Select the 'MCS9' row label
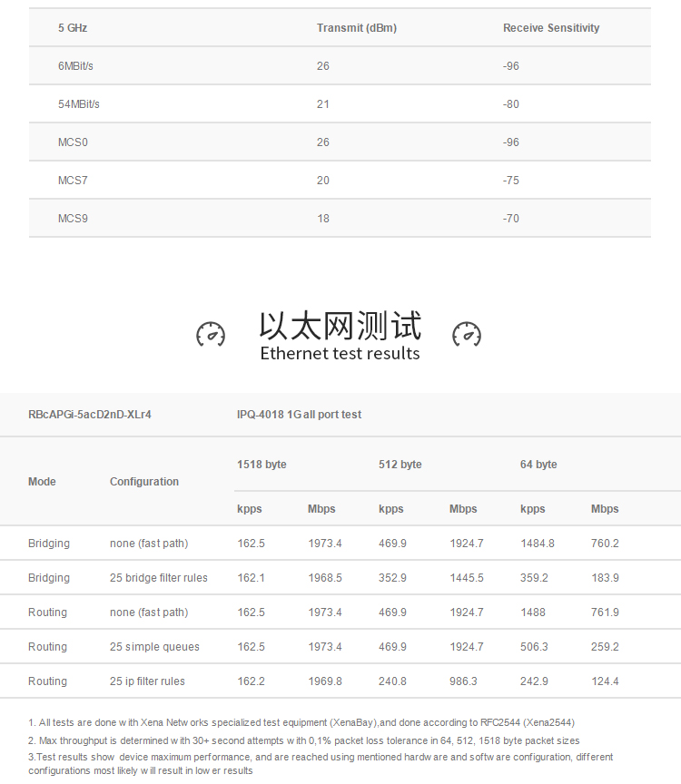 pos(73,219)
